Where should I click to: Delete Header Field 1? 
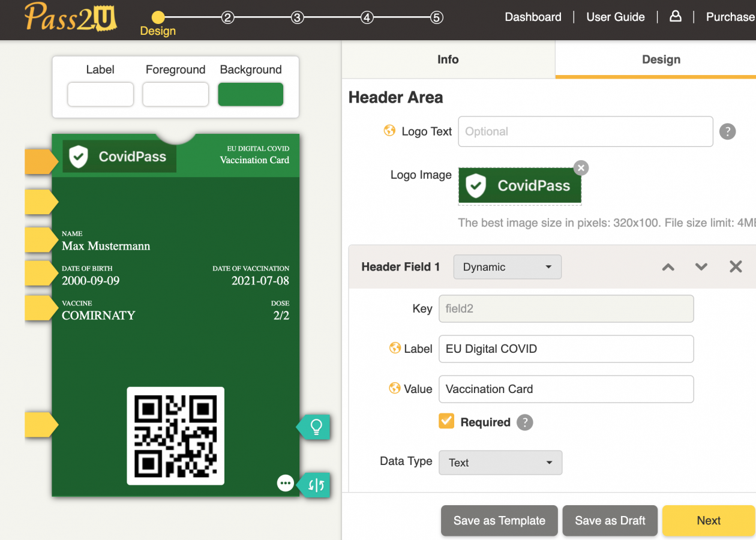coord(736,267)
